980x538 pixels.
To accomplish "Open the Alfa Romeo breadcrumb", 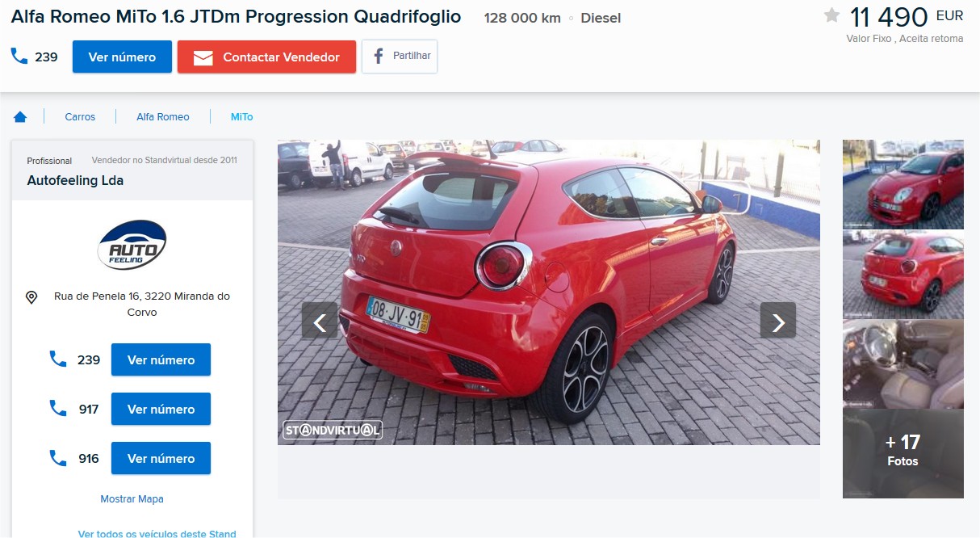I will (163, 117).
